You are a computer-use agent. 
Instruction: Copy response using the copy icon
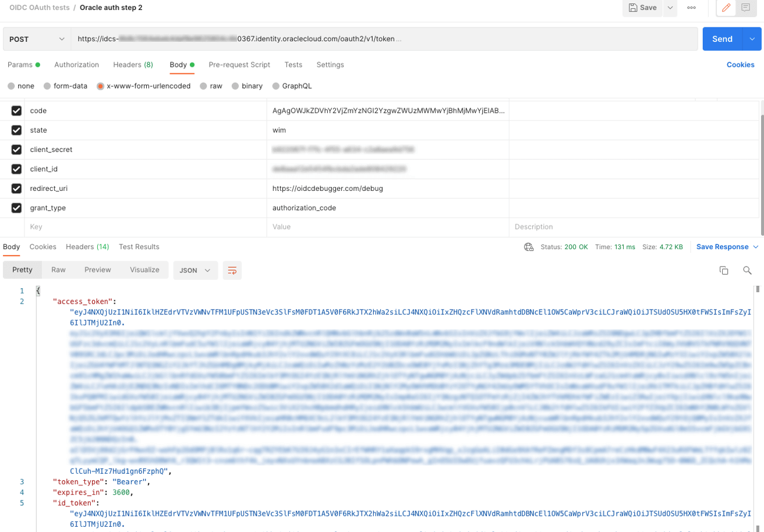point(724,270)
